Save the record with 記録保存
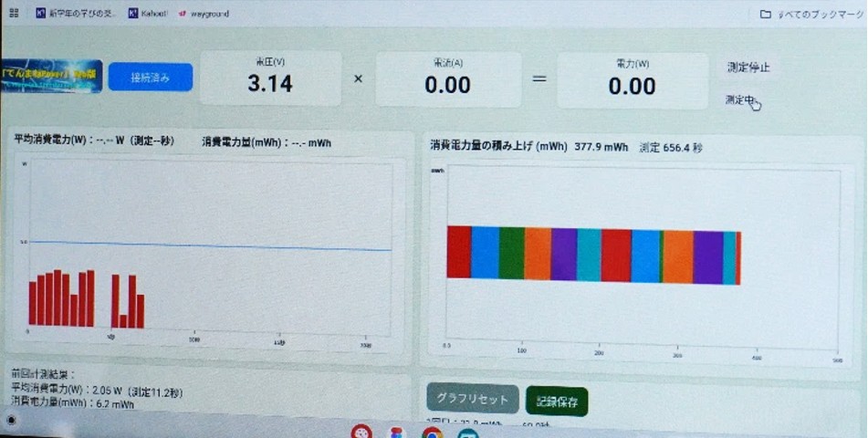The height and width of the screenshot is (438, 868). (557, 401)
